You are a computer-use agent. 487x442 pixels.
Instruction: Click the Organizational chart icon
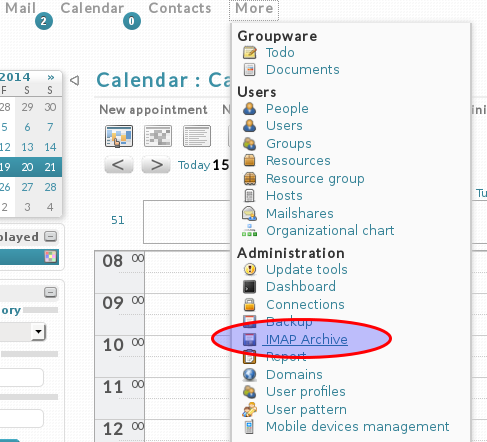[250, 230]
